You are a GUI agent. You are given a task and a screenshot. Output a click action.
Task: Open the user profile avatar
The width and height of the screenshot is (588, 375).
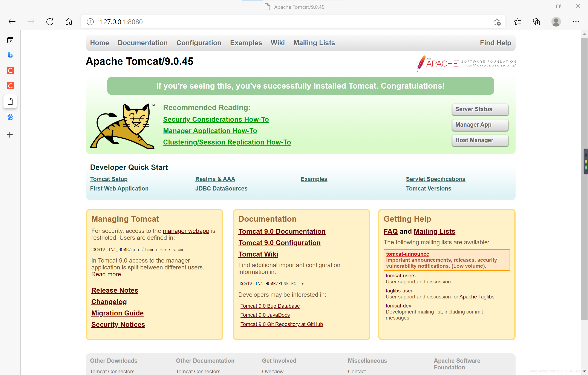tap(556, 22)
